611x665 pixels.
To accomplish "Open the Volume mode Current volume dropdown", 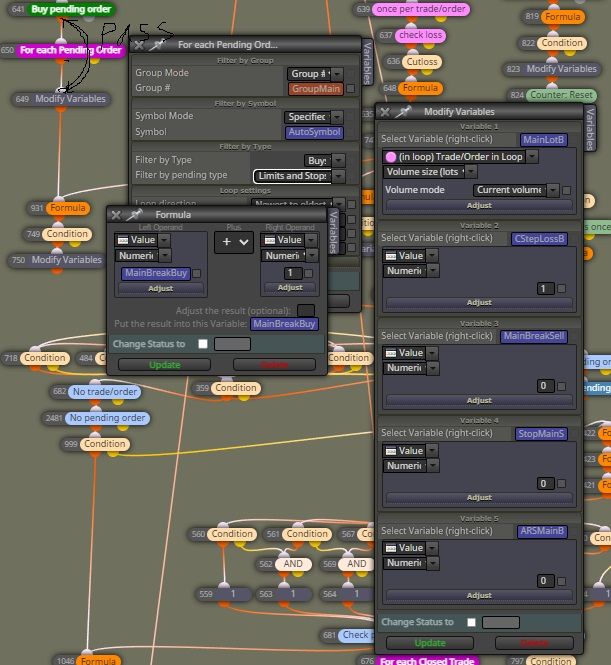I will pos(516,190).
